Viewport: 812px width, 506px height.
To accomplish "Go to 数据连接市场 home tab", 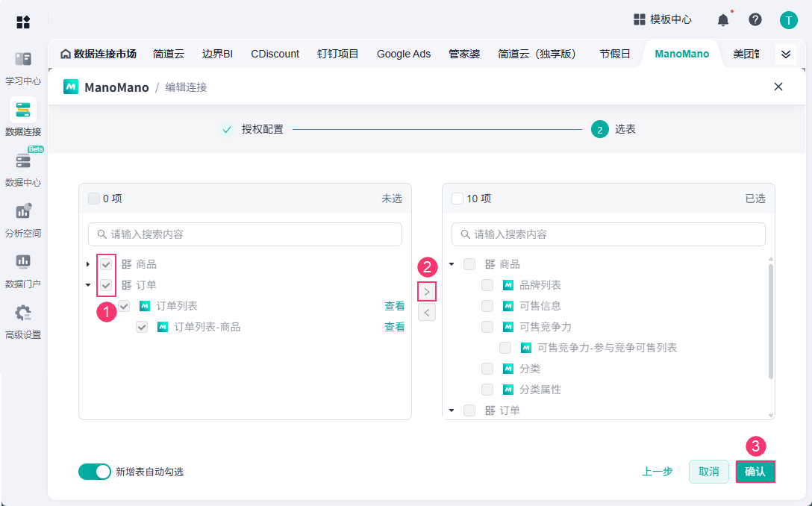I will (x=99, y=54).
